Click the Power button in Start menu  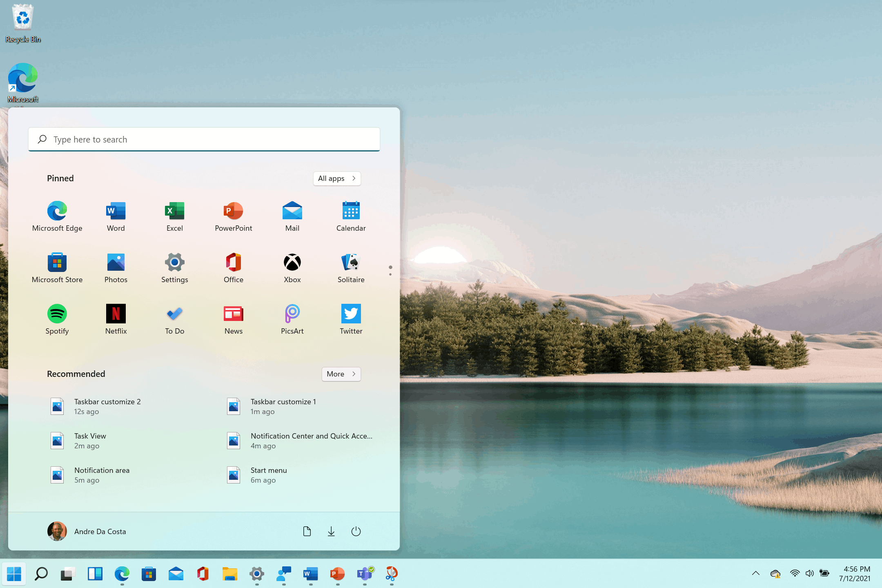coord(356,531)
